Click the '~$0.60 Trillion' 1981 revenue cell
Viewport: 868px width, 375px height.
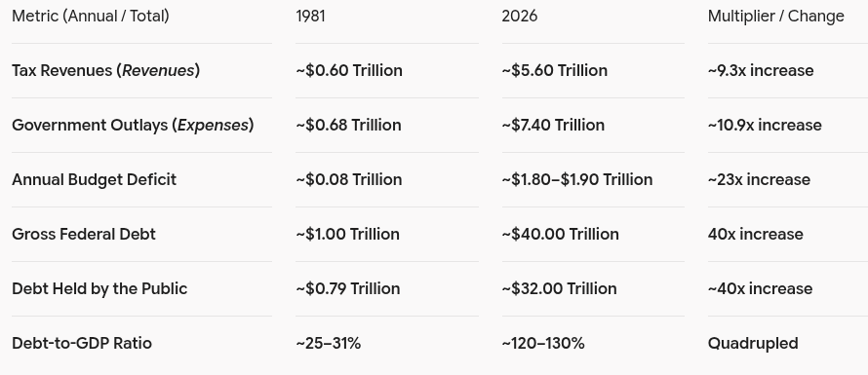pyautogui.click(x=349, y=71)
